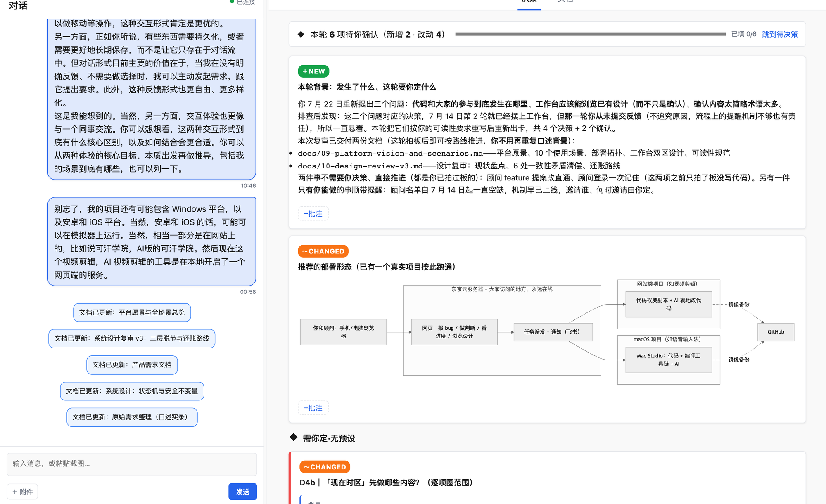Viewport: 826px width, 504px height.
Task: Click the 需你定·无预设 section heading
Action: 329,438
